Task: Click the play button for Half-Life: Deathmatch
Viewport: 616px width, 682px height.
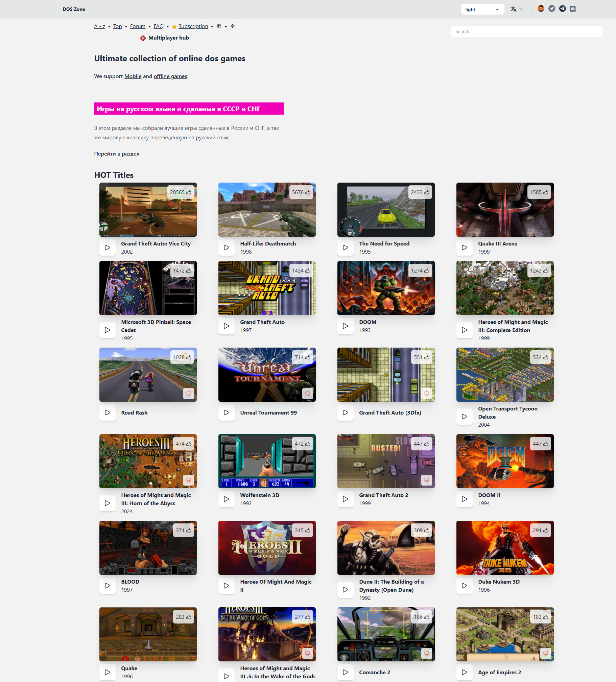Action: (227, 248)
